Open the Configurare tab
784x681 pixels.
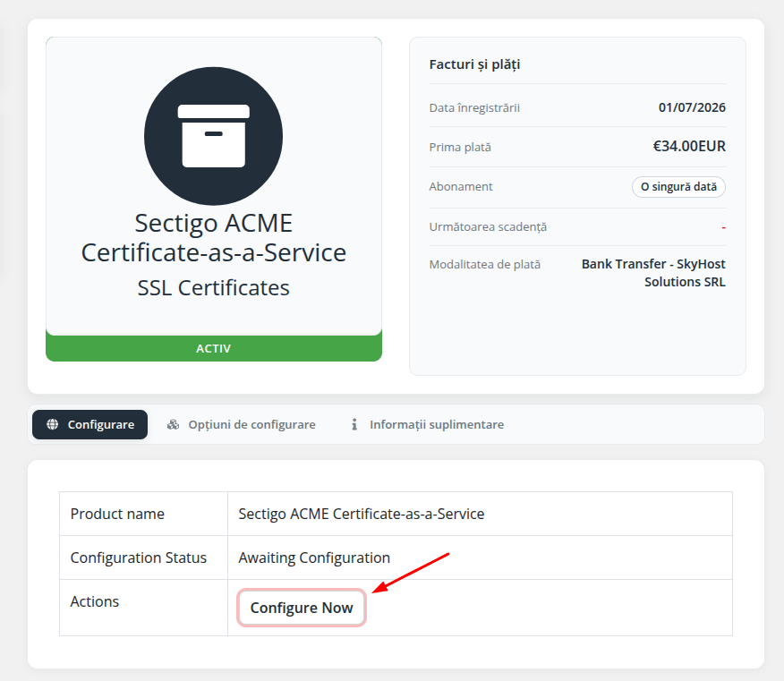90,424
